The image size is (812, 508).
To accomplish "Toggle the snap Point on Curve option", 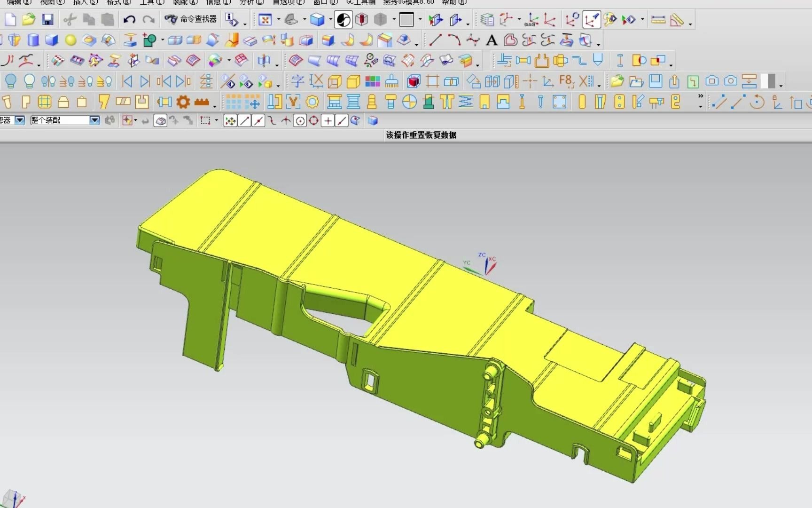I will pos(342,121).
